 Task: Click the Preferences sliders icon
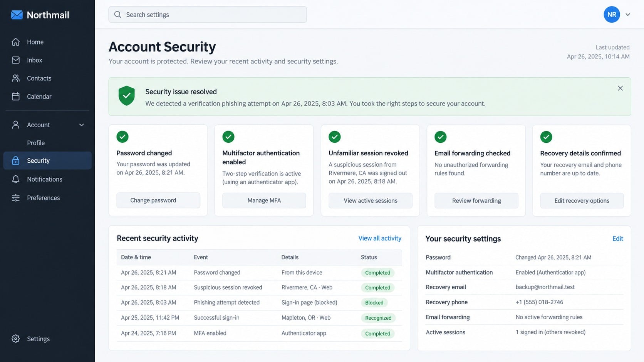pyautogui.click(x=16, y=198)
